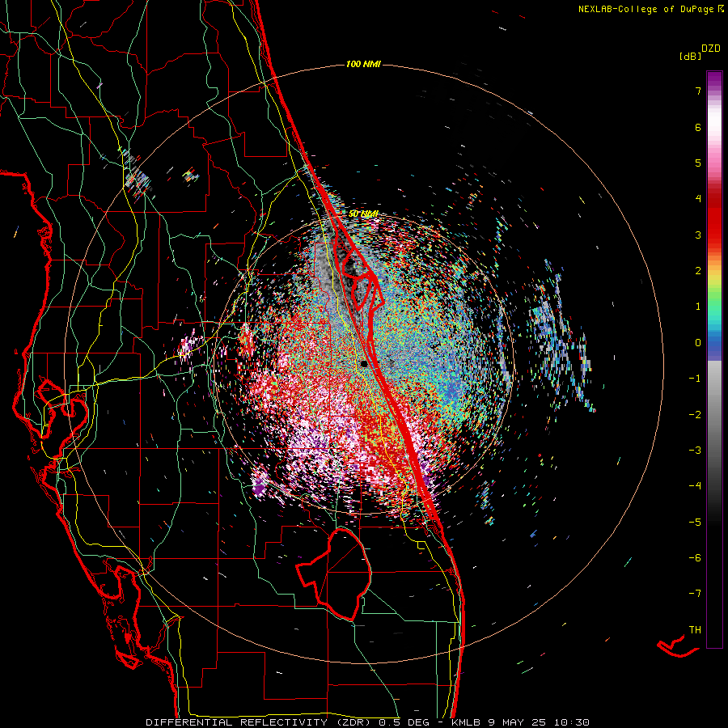Click the [dB] unit label

point(690,57)
